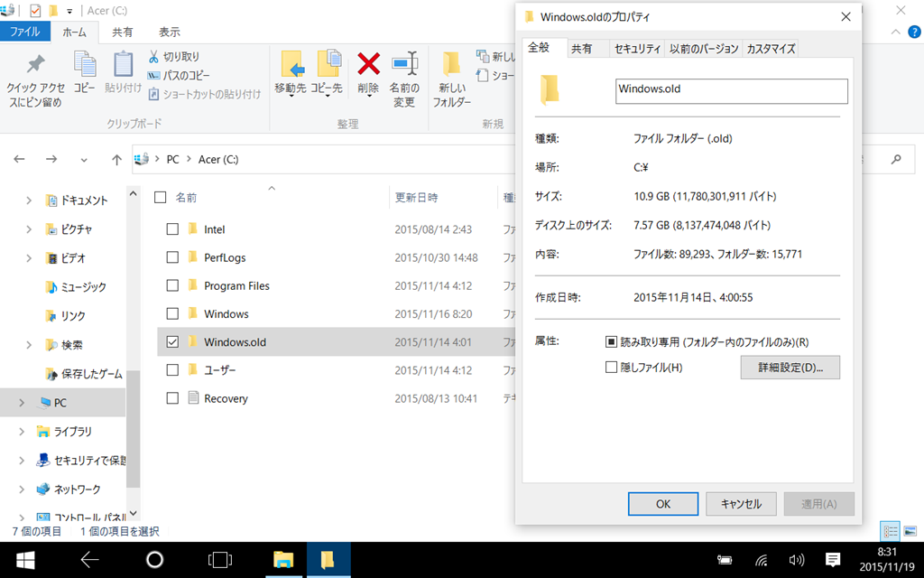This screenshot has width=924, height=578.
Task: Open the Action Center notification icon
Action: (x=833, y=560)
